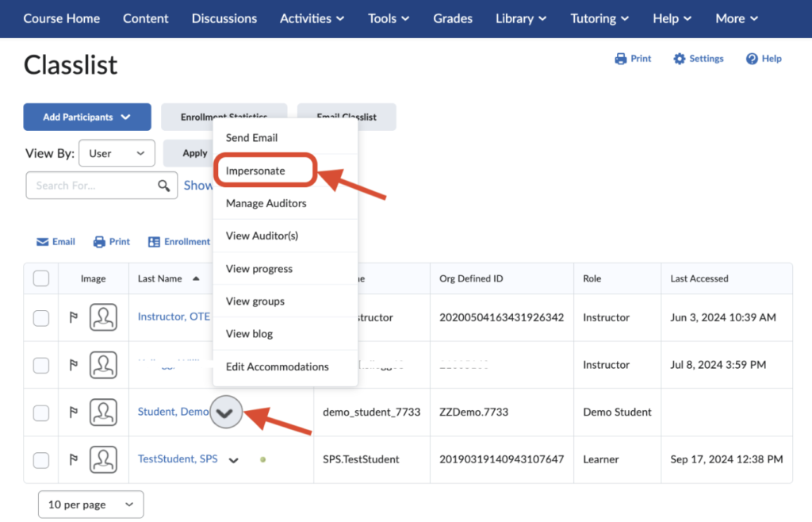812x522 pixels.
Task: Click the Print icon in the header
Action: point(620,59)
